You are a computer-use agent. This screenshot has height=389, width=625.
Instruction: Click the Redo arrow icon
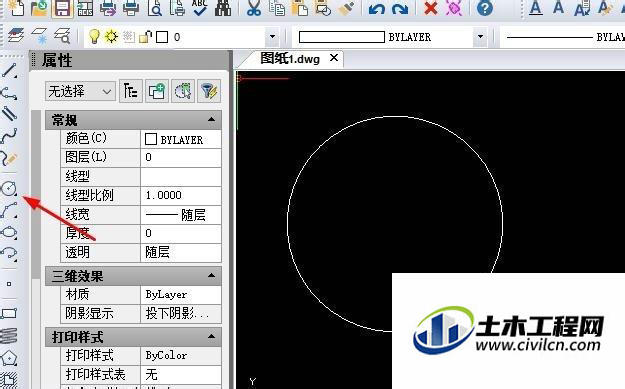coord(400,8)
